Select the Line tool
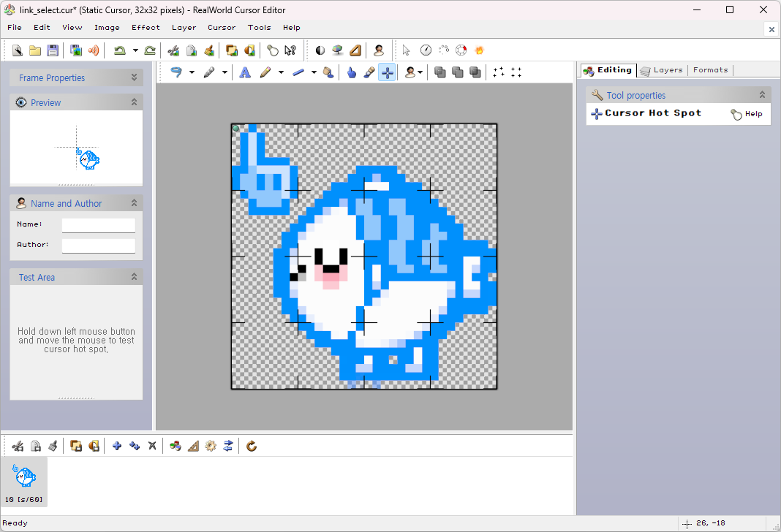 pos(298,72)
